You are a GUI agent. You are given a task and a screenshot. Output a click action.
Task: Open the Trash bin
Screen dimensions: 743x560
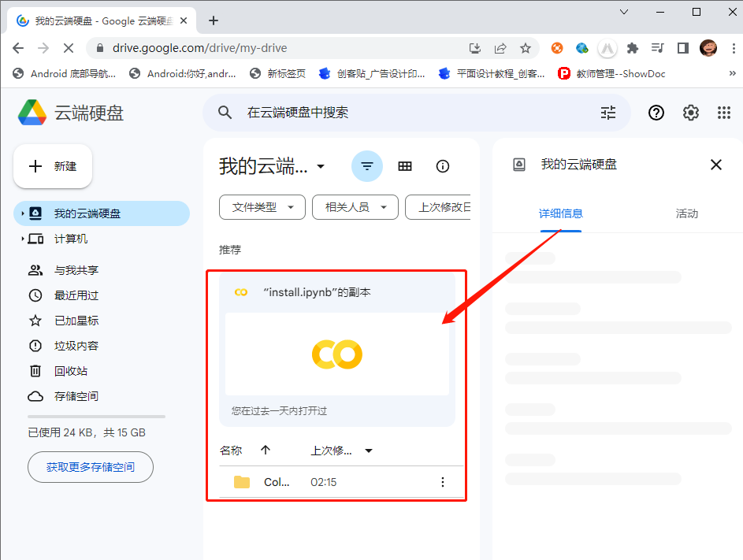click(x=70, y=371)
